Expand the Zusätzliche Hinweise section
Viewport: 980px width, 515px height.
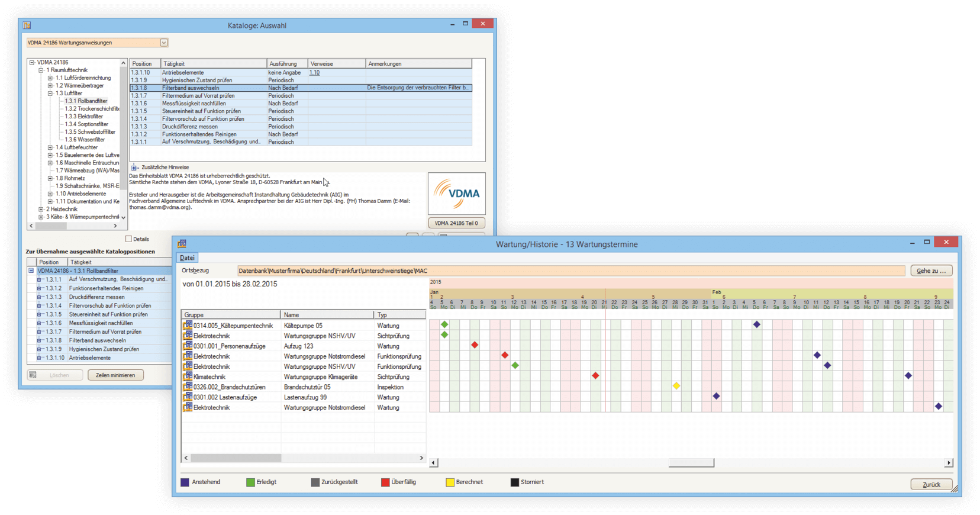tap(134, 168)
